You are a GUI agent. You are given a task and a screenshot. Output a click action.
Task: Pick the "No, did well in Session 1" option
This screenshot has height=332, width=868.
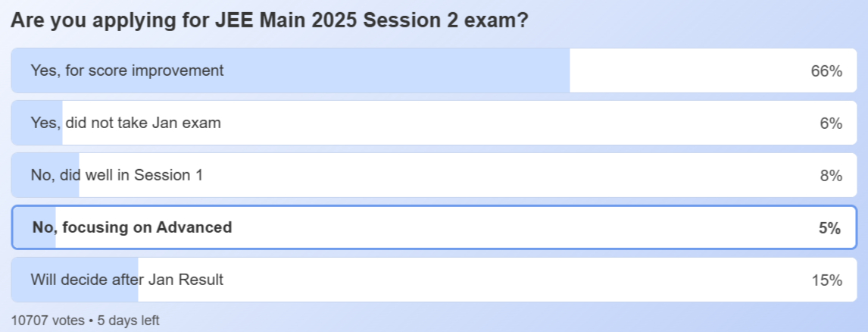pos(117,175)
